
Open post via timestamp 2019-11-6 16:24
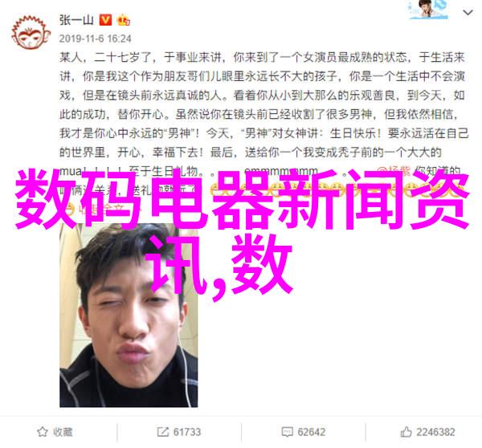tap(96, 39)
